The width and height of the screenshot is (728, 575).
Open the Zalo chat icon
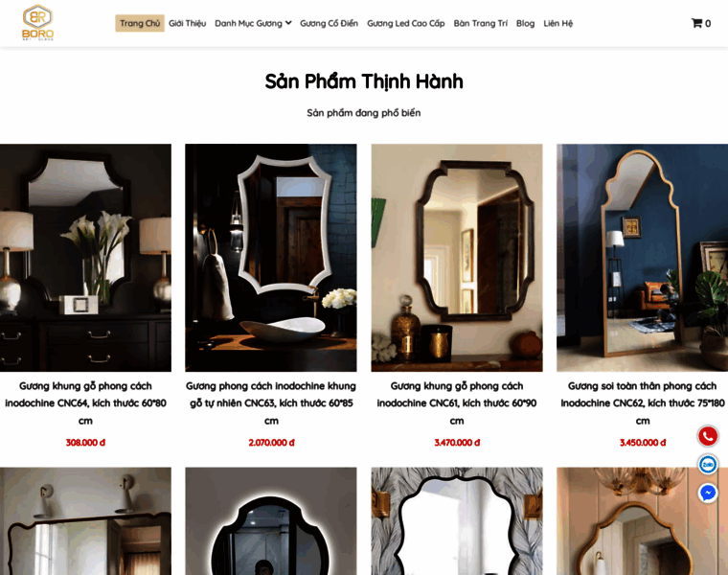[708, 465]
